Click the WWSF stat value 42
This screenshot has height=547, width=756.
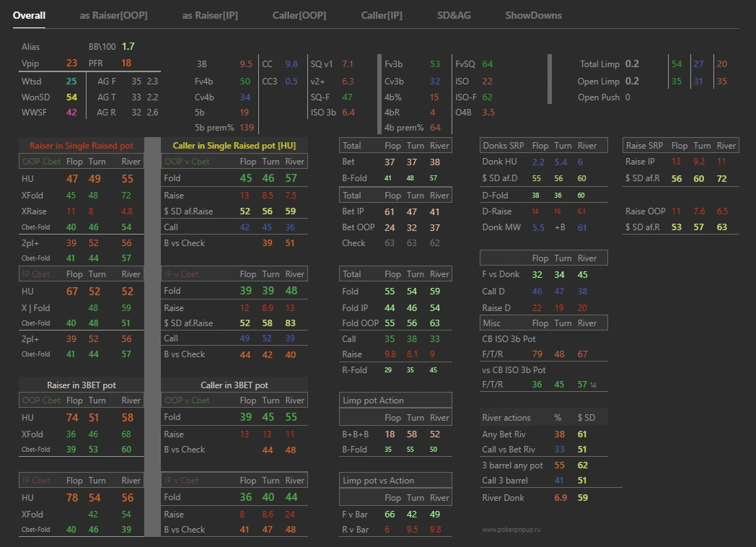71,113
